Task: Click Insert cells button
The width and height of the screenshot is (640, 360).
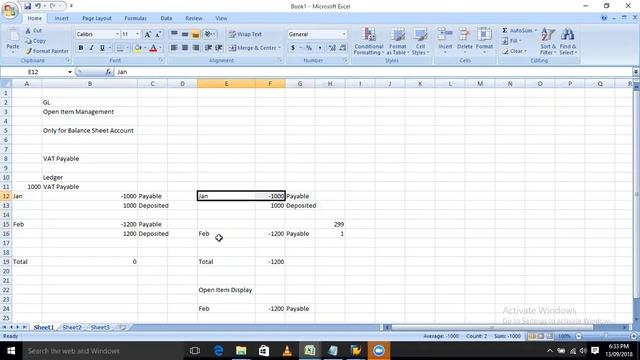Action: click(x=445, y=40)
